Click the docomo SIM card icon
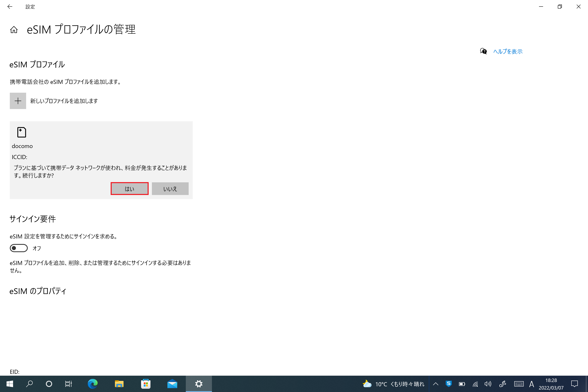This screenshot has width=588, height=392. [21, 132]
